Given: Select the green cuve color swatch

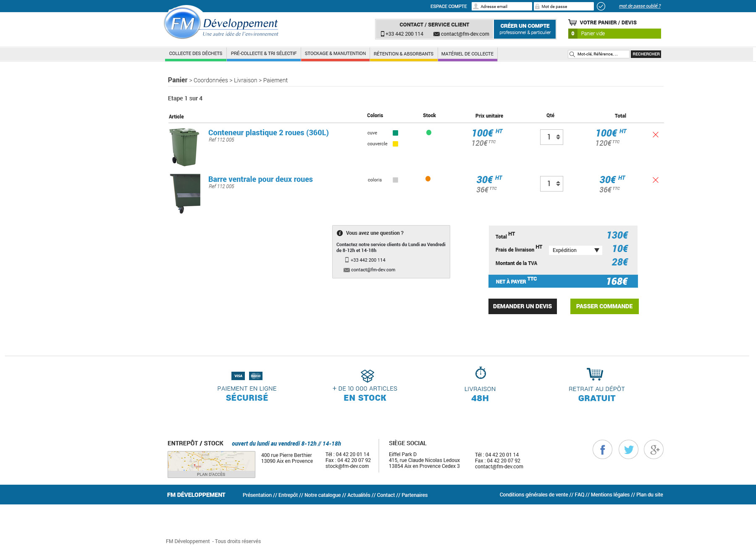Looking at the screenshot, I should [395, 133].
